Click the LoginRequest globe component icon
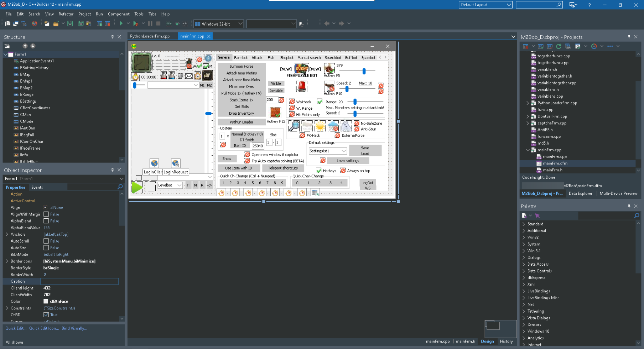The width and height of the screenshot is (644, 349). (176, 163)
